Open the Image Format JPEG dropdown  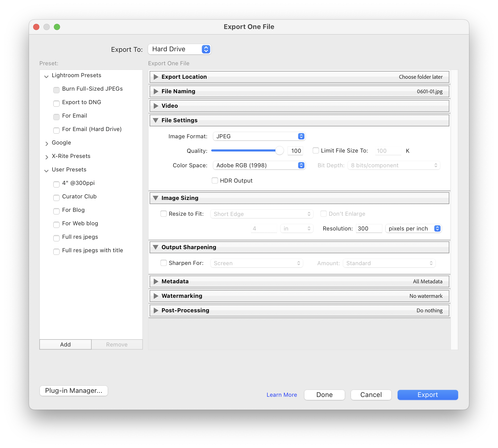pos(259,136)
